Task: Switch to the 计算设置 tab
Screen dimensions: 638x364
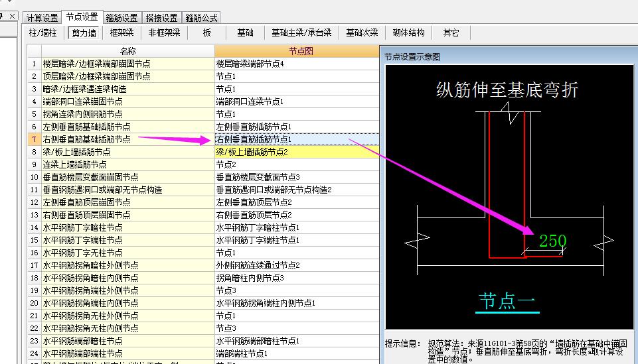Action: [x=42, y=17]
